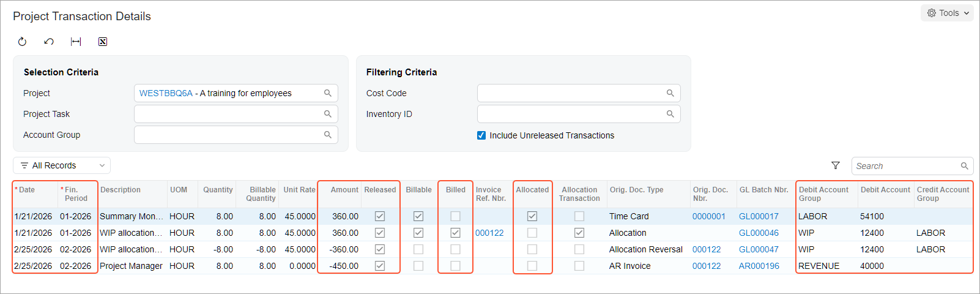This screenshot has height=294, width=980.
Task: Click the debit account 40000 cell
Action: pos(886,266)
